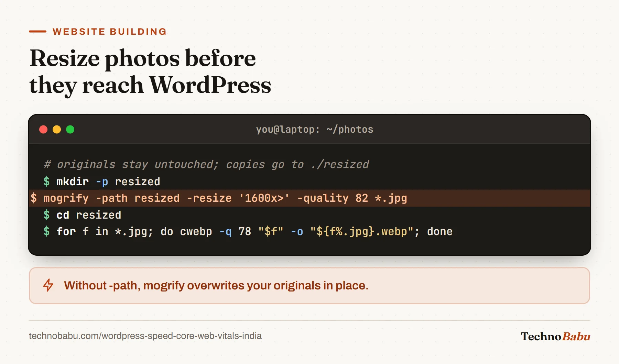
Task: Click the green maximize dot in terminal
Action: (70, 130)
